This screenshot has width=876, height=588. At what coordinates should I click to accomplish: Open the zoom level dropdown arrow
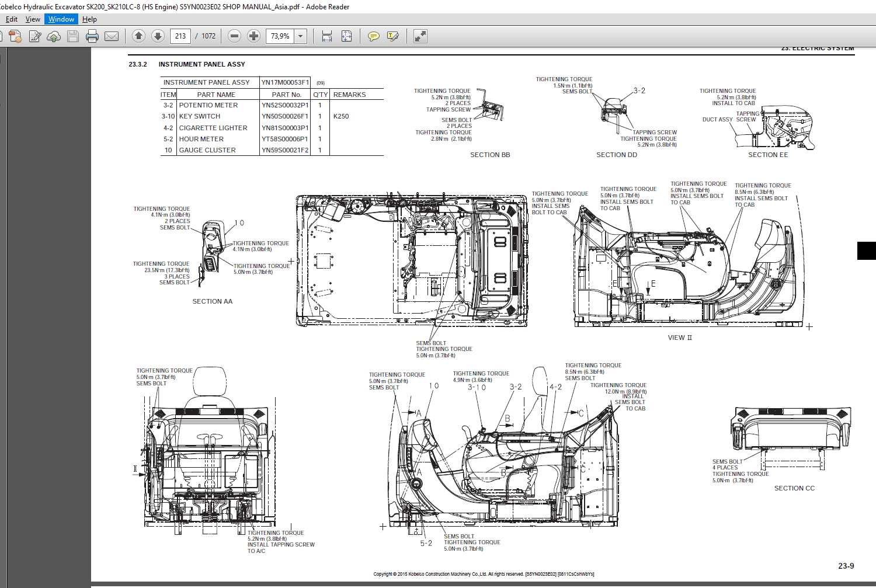tap(301, 36)
